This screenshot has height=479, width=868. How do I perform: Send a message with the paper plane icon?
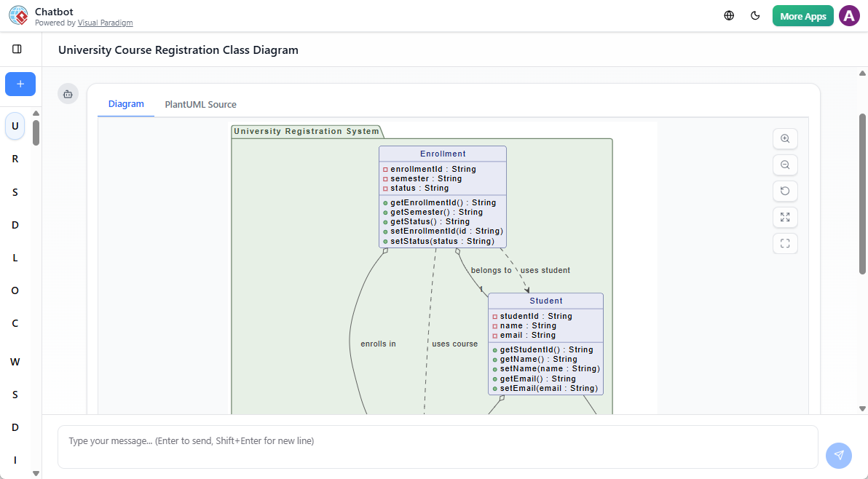coord(838,455)
